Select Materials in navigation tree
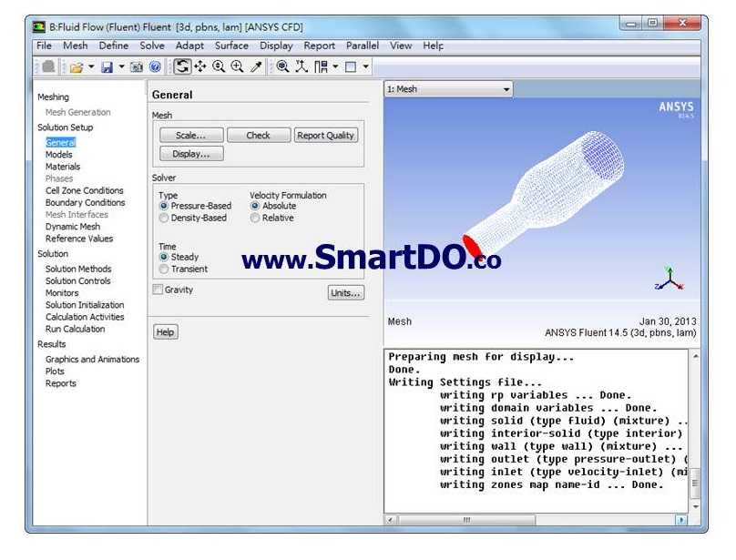 point(63,167)
